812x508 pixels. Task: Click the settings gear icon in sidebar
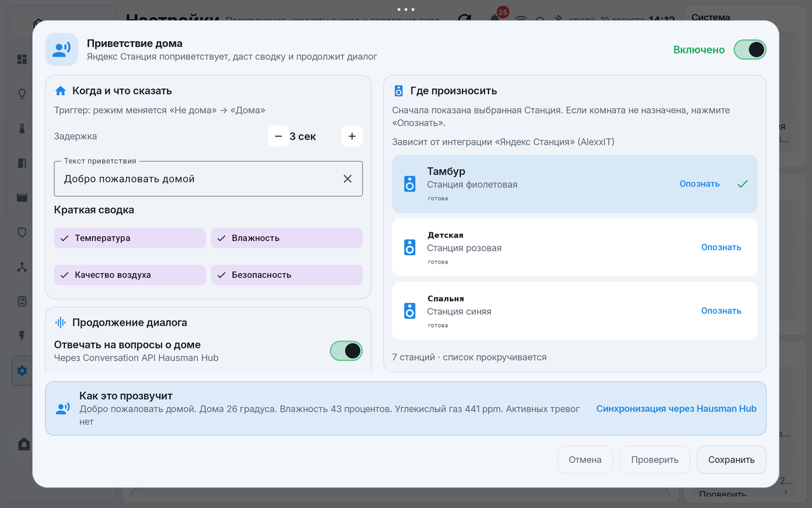click(22, 371)
